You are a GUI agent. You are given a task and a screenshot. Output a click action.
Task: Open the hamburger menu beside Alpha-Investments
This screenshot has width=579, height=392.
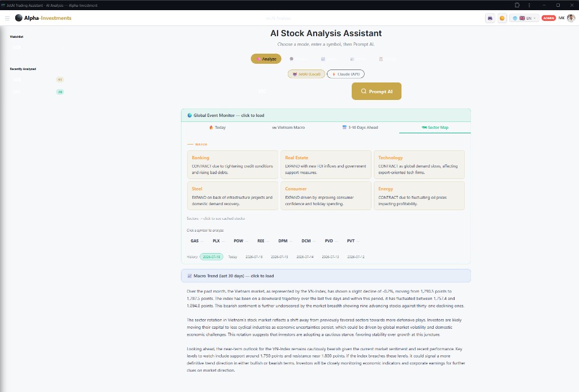(7, 18)
